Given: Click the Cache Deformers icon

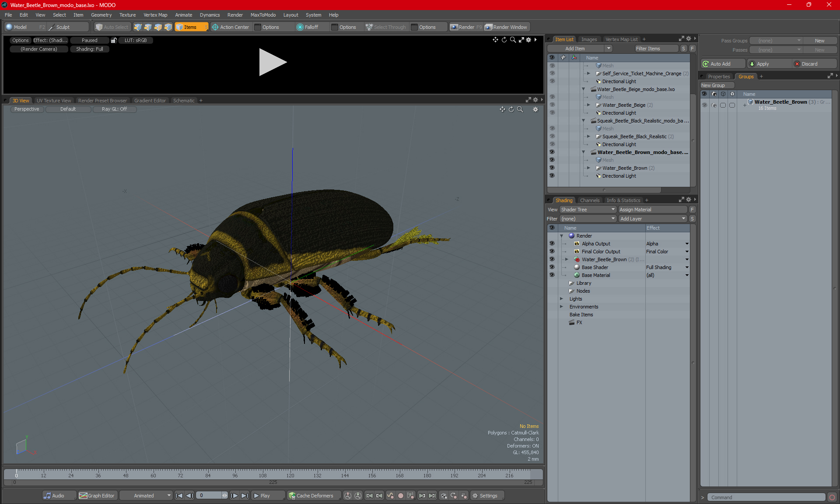Looking at the screenshot, I should 292,496.
